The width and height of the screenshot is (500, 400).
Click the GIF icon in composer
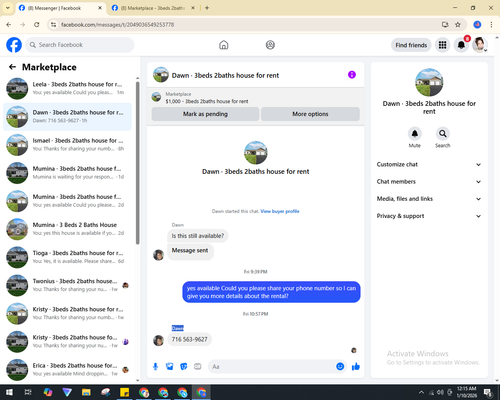tap(197, 367)
